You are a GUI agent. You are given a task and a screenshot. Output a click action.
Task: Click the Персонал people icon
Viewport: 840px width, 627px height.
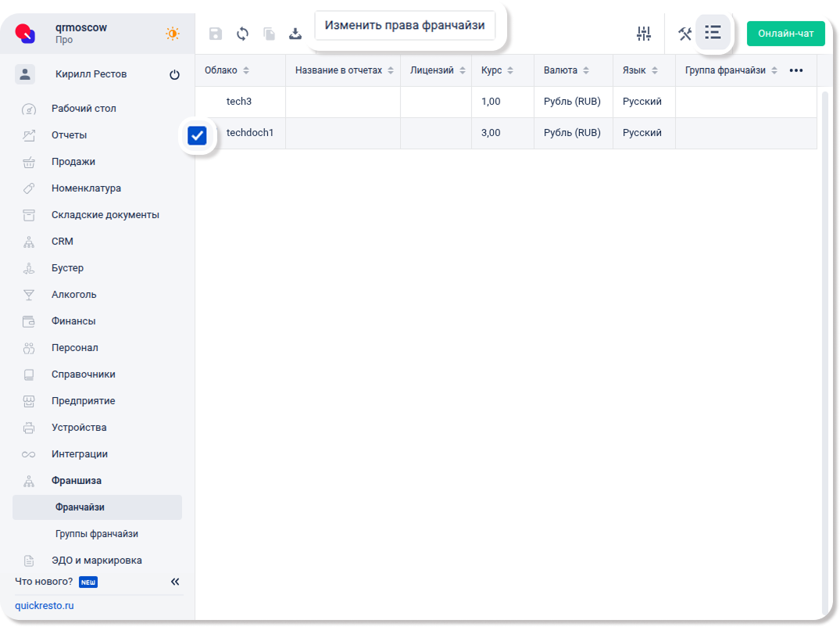29,349
